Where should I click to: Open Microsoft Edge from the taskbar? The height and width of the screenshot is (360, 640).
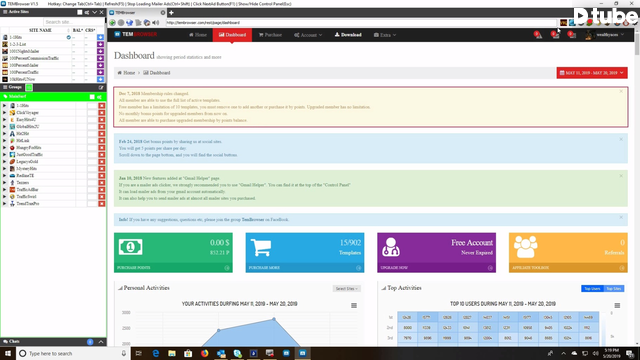point(156,353)
